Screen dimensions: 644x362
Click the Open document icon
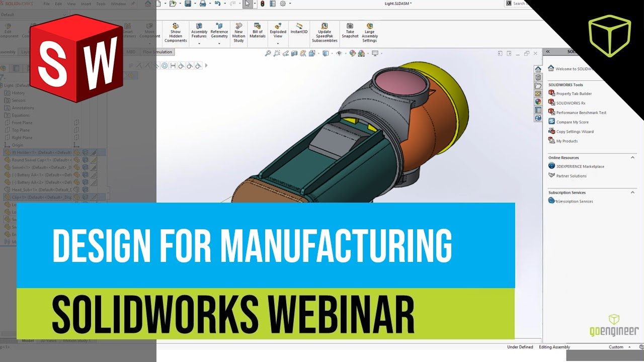click(x=173, y=4)
